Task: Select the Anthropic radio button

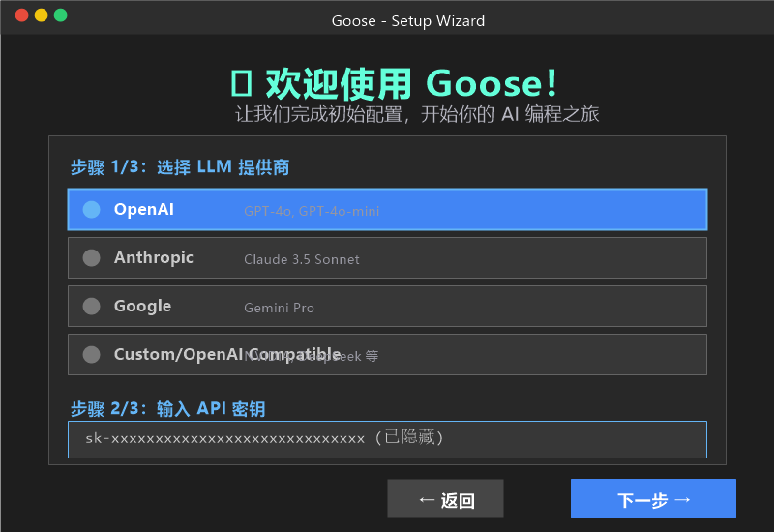Action: point(91,257)
